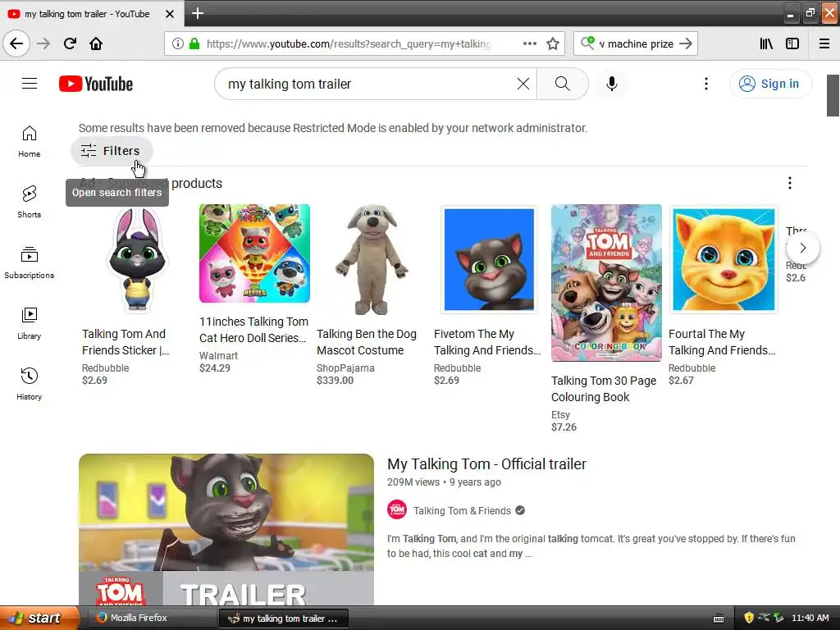Click 'Fivetom The My Talking And Friends' title
The height and width of the screenshot is (630, 840).
click(x=487, y=342)
